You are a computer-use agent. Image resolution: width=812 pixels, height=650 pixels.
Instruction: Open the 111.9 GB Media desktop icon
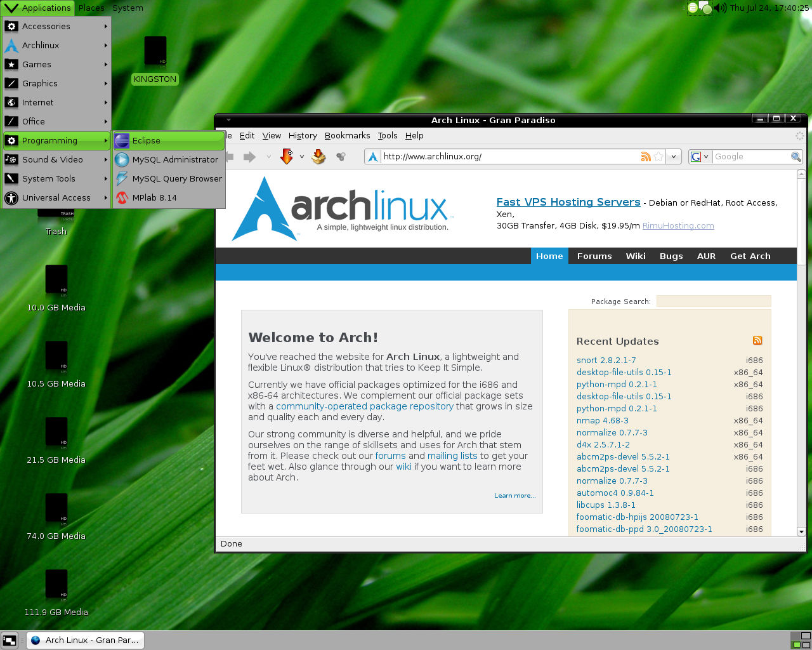click(56, 594)
